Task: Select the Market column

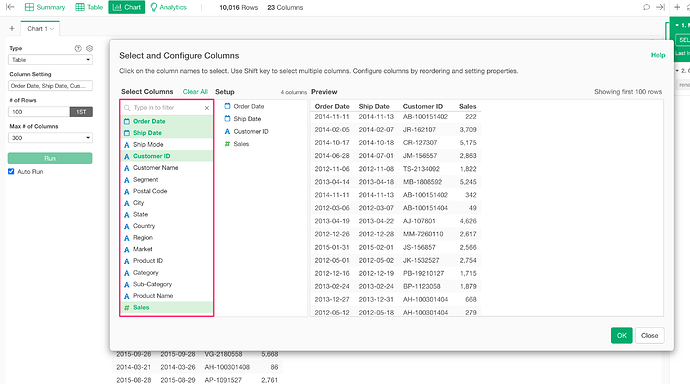Action: coord(167,249)
